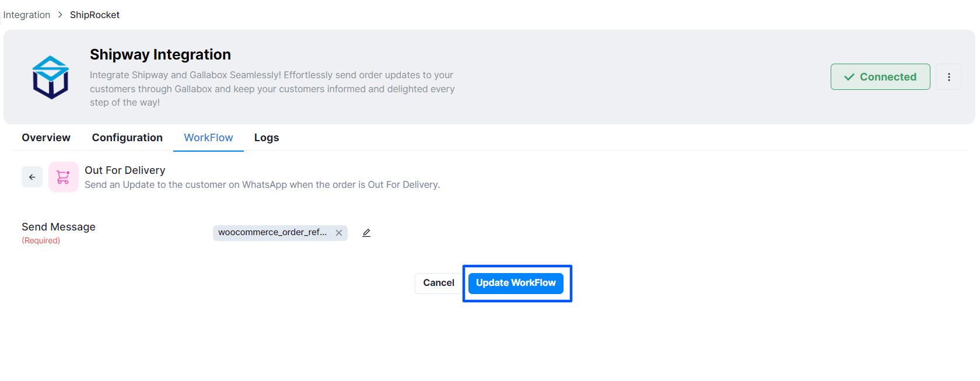Click the ShipRocket breadcrumb item
Screen dimensions: 980x381
(94, 15)
